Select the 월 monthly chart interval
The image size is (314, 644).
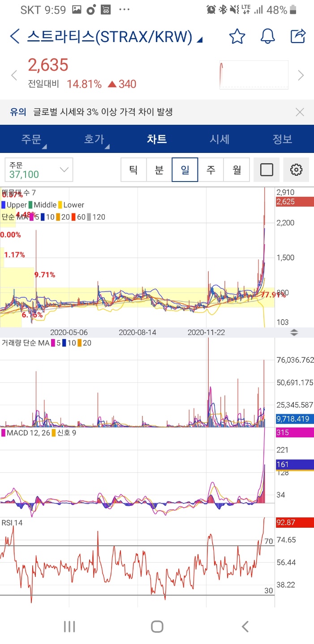(x=237, y=170)
